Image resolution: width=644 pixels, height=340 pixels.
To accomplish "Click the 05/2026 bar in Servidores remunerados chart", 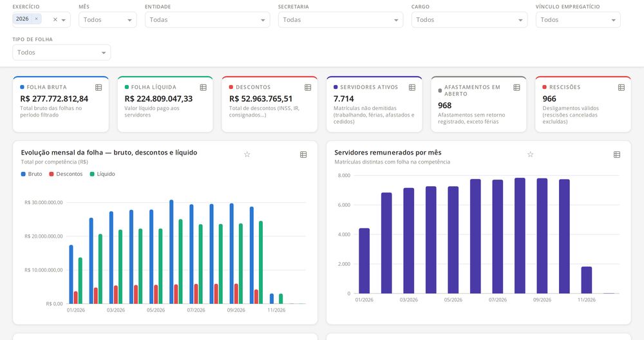I will [x=453, y=240].
